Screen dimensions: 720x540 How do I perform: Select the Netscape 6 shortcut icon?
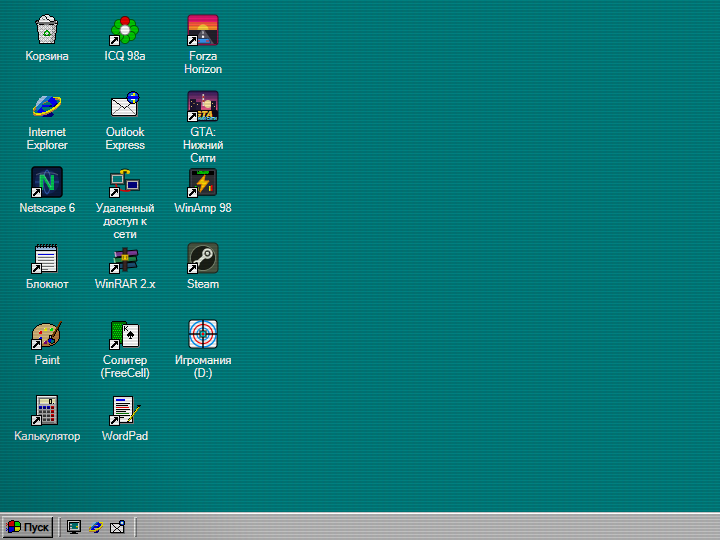[x=46, y=182]
